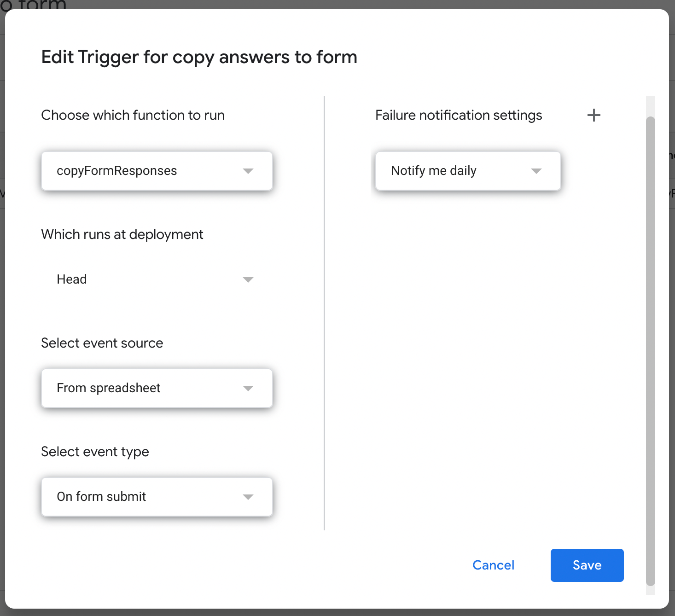Add a failure notification with plus icon
Image resolution: width=675 pixels, height=616 pixels.
tap(594, 115)
